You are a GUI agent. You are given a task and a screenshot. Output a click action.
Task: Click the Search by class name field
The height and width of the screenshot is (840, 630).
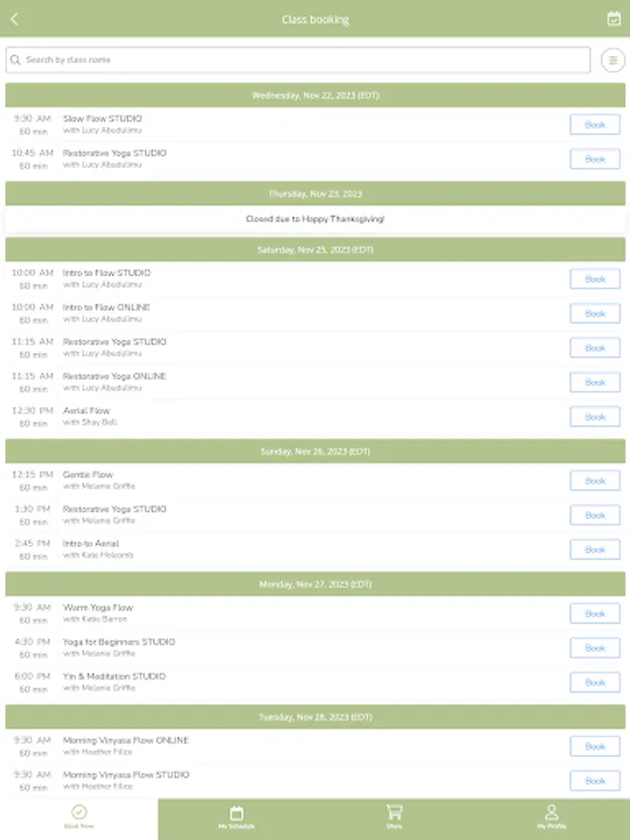coord(298,60)
